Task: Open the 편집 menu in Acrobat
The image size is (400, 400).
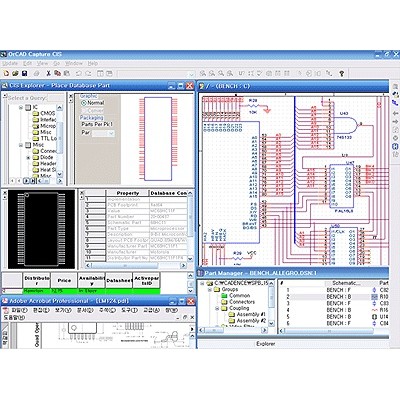Action: click(41, 310)
